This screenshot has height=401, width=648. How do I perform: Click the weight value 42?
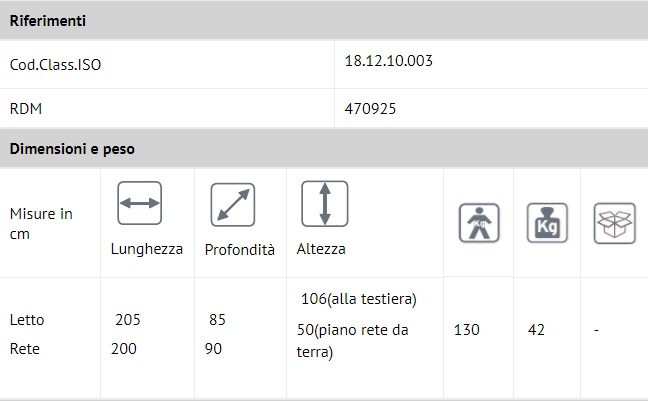point(536,330)
